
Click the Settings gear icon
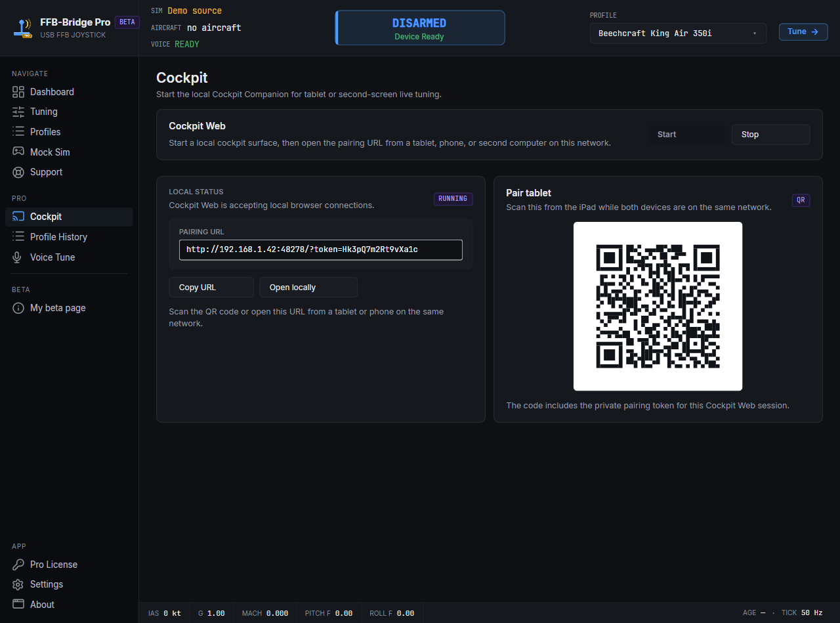point(18,584)
